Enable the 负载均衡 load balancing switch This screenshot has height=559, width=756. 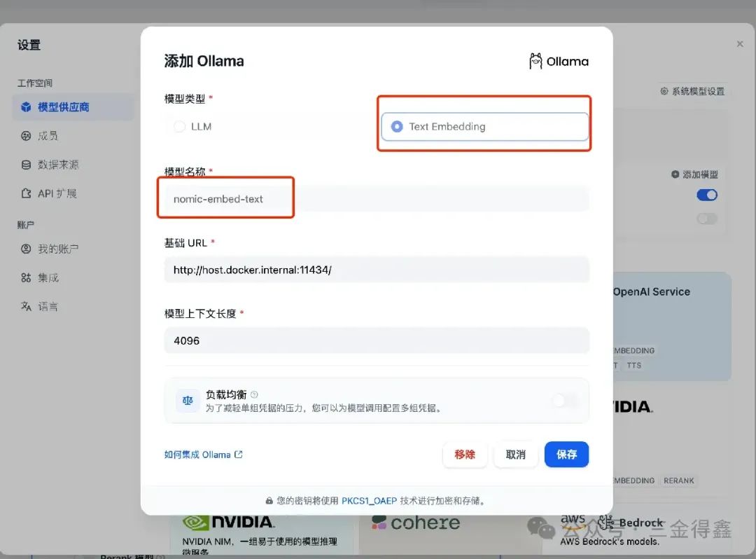tap(564, 401)
